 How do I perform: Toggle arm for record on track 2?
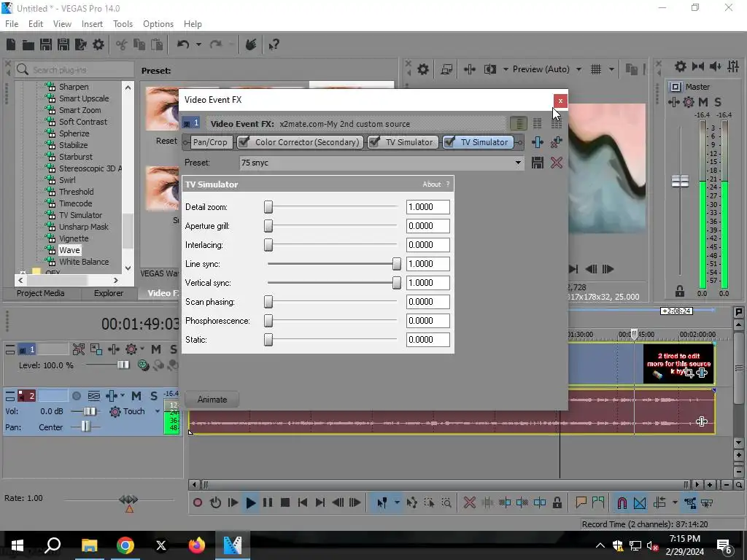pyautogui.click(x=76, y=396)
